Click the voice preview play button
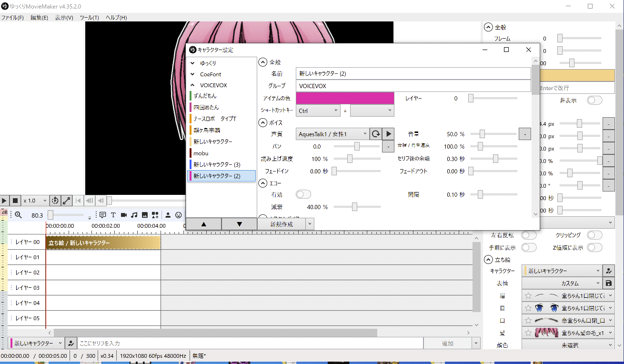624x364 pixels. [388, 134]
